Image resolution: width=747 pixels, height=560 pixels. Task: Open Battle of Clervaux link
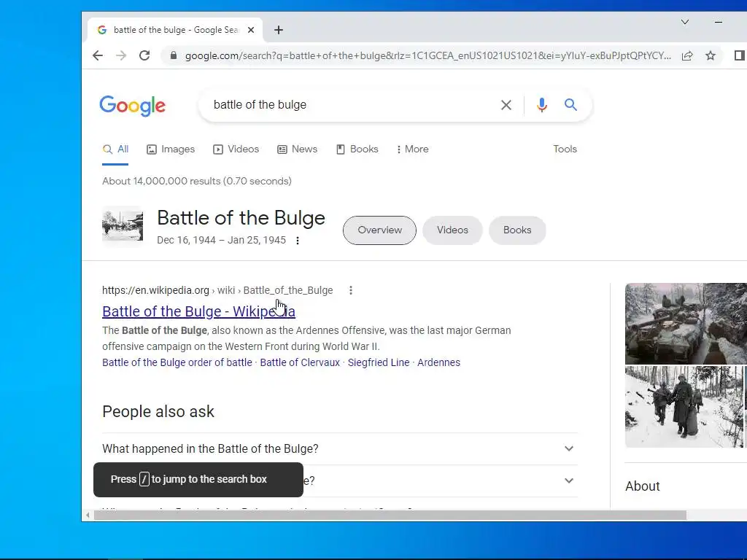[300, 362]
